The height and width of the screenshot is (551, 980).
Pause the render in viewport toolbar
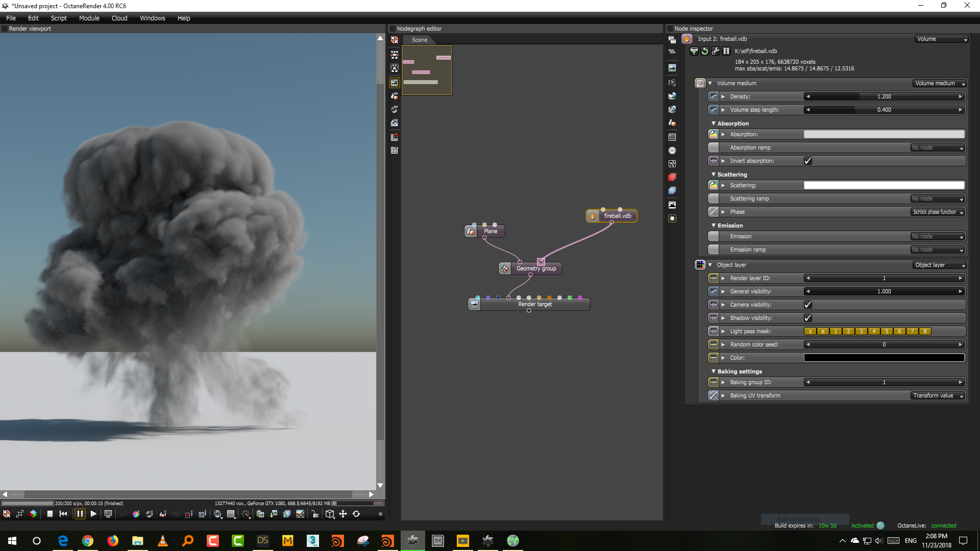(x=80, y=514)
